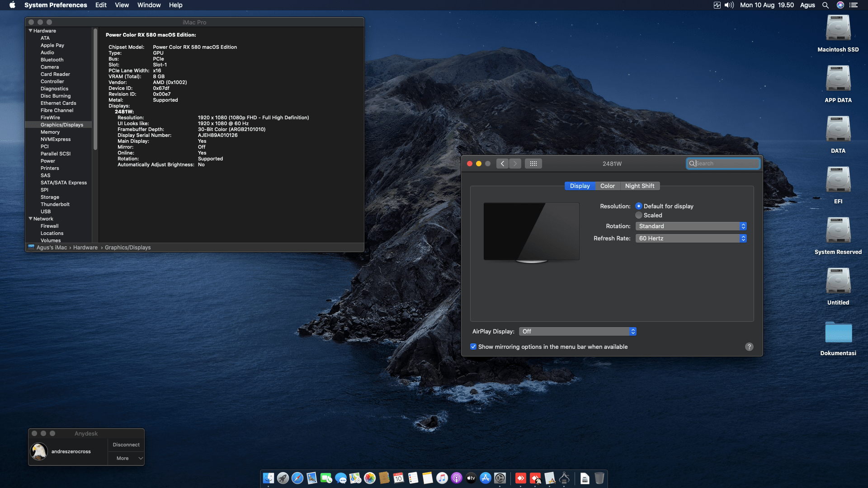Open the Help menu
This screenshot has width=868, height=488.
(175, 5)
